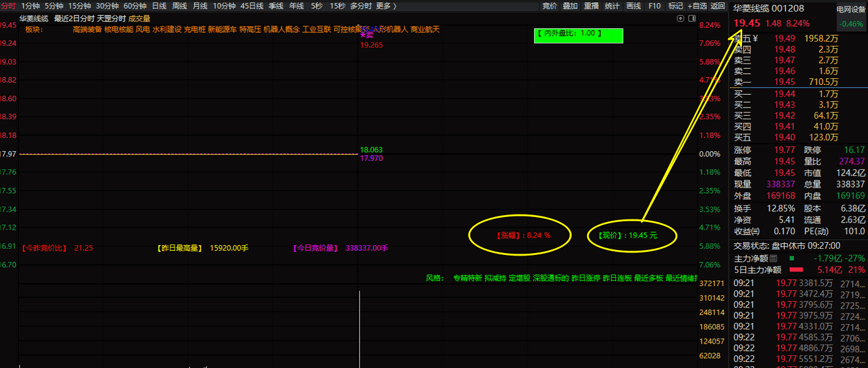Toggle the 成交量 volume indicator
This screenshot has height=368, width=868.
pyautogui.click(x=139, y=19)
